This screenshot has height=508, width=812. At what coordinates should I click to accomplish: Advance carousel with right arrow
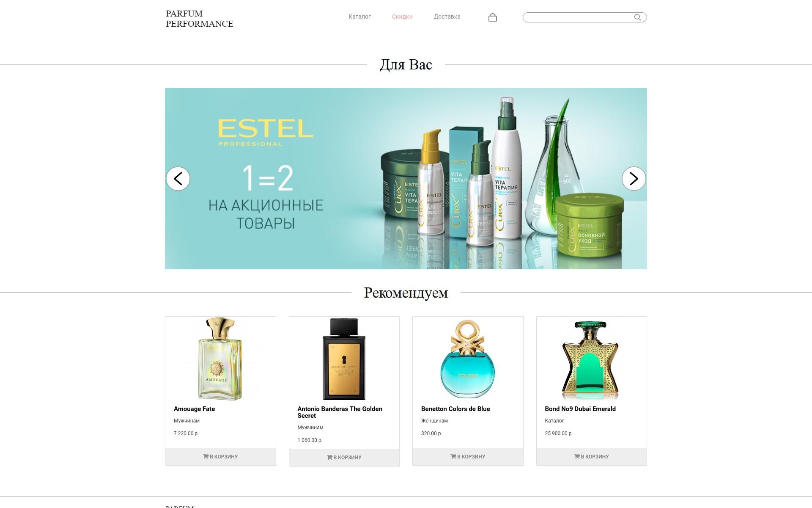pos(634,179)
